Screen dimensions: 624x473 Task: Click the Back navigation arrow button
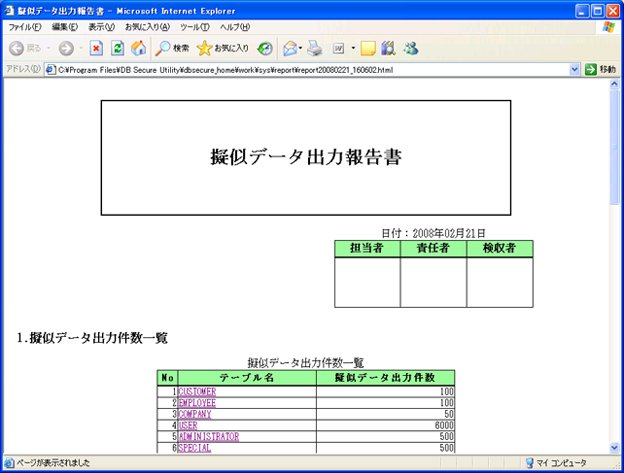coord(16,49)
